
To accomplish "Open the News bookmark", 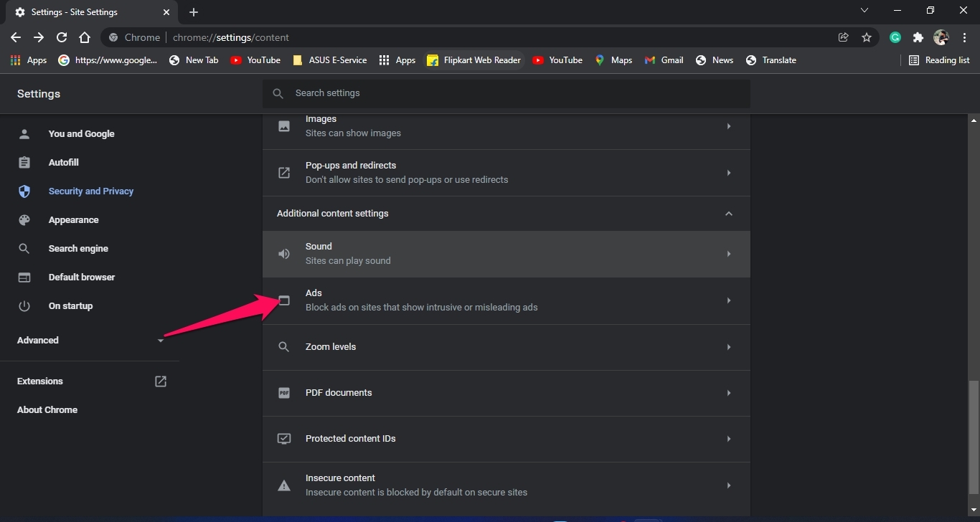I will tap(715, 60).
